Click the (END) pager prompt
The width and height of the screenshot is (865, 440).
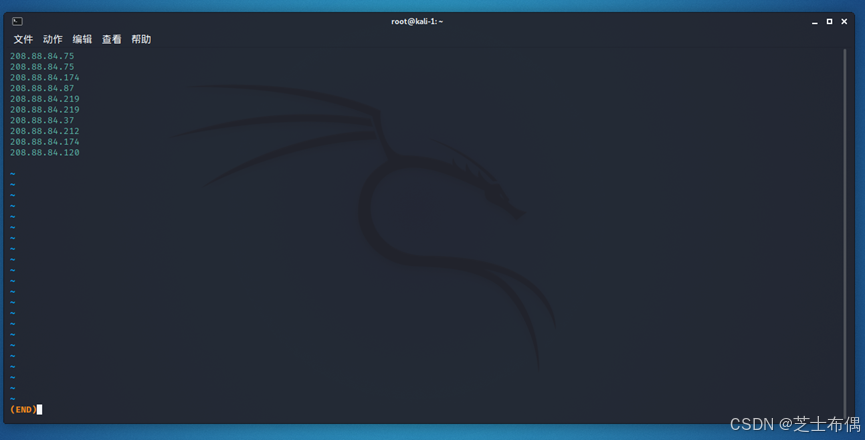[23, 410]
